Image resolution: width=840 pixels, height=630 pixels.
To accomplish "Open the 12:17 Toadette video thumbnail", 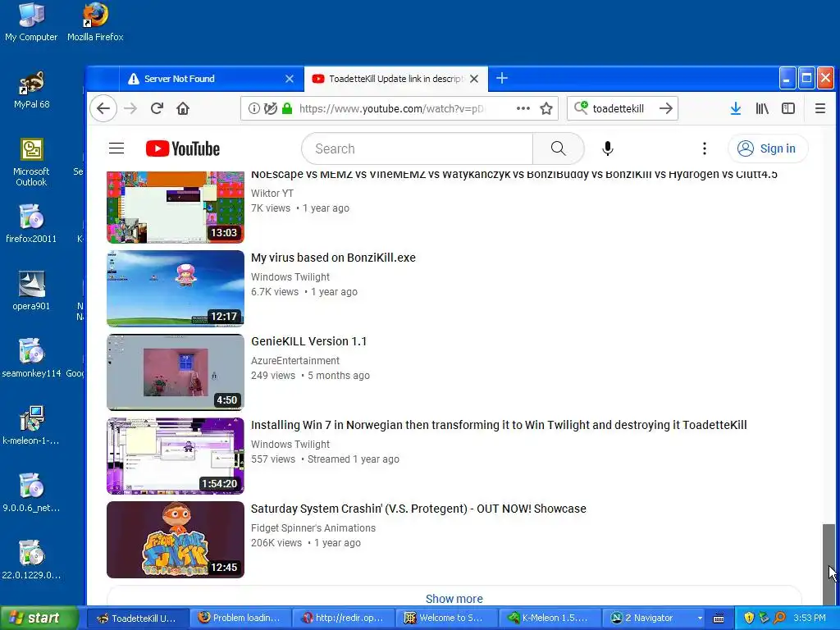I will pos(176,289).
